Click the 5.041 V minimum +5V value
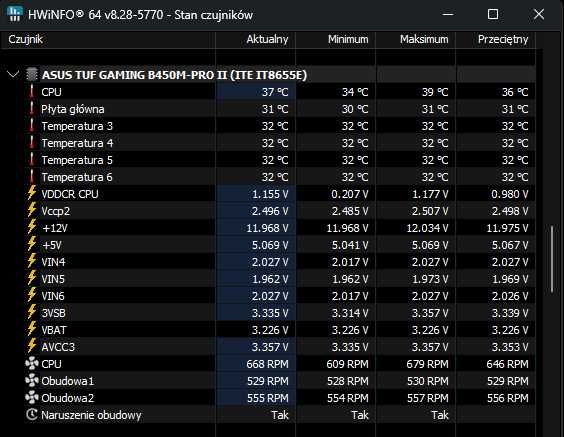564x437 pixels. coord(350,245)
